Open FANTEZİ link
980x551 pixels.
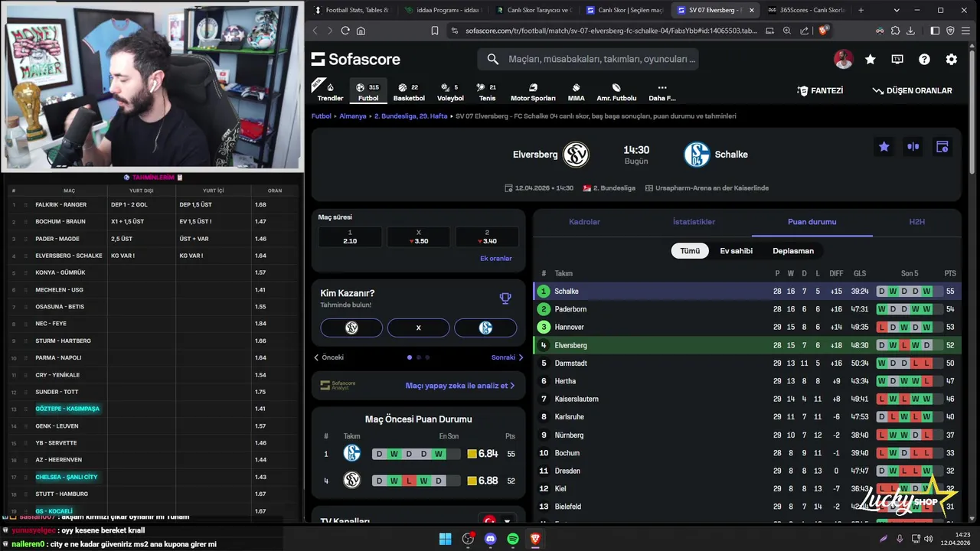point(820,90)
